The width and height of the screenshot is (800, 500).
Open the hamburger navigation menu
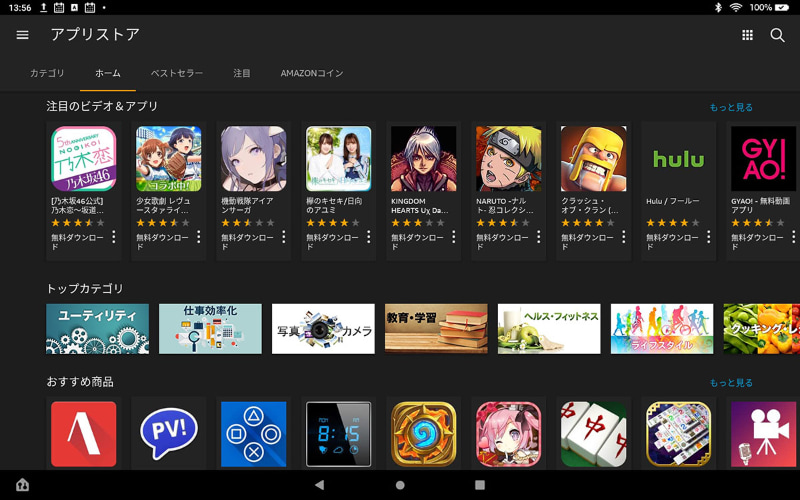(x=22, y=35)
